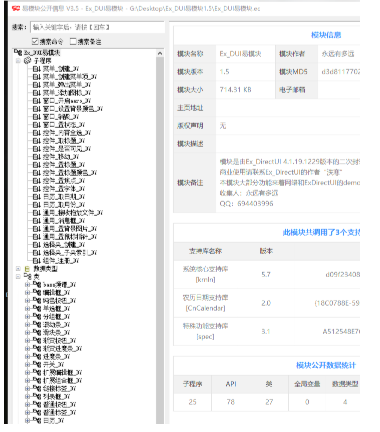Screen dimensions: 380x432
Task: Collapse the 类 tree node
Action: [x=19, y=277]
